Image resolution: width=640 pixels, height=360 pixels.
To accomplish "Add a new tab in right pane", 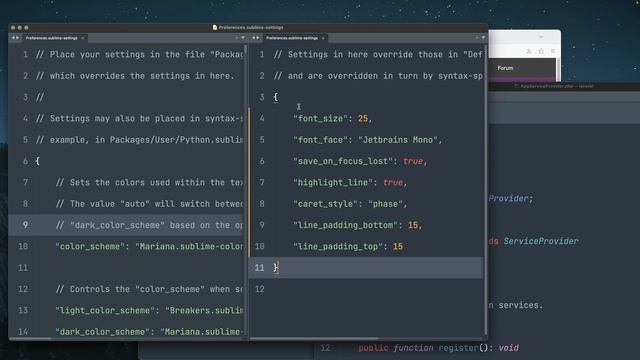I will (x=476, y=38).
